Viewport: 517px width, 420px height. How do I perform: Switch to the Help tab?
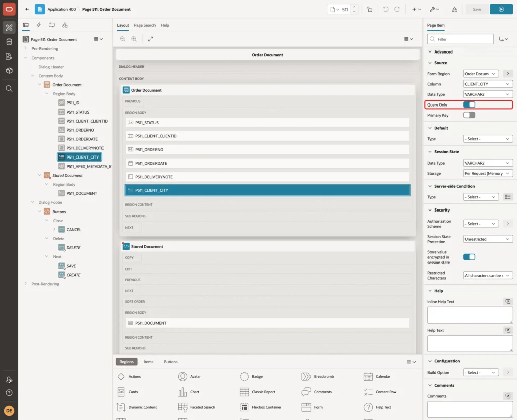tap(165, 25)
